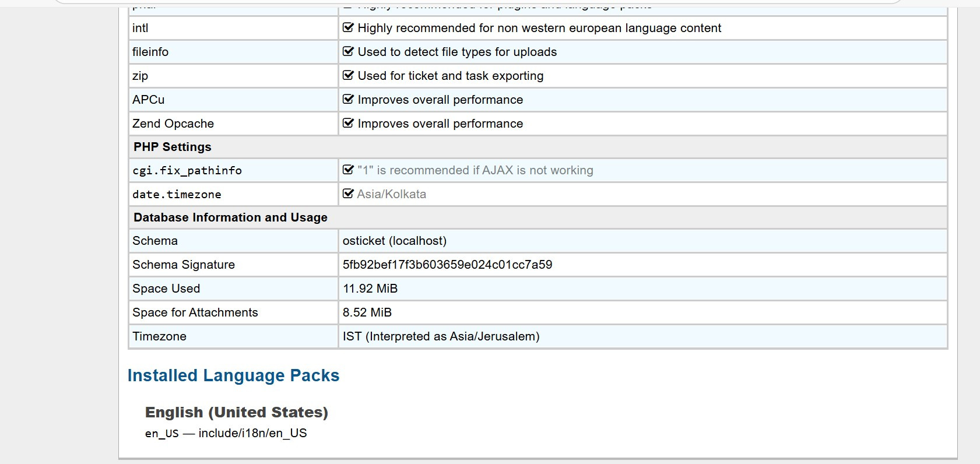Click the Zend Opcache extension label
The width and height of the screenshot is (980, 464).
[x=173, y=124]
